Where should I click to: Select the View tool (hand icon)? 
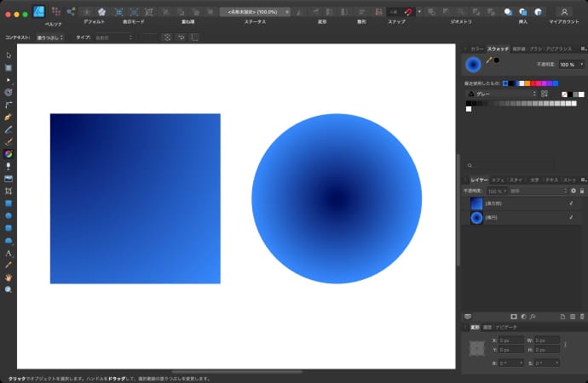pyautogui.click(x=9, y=277)
